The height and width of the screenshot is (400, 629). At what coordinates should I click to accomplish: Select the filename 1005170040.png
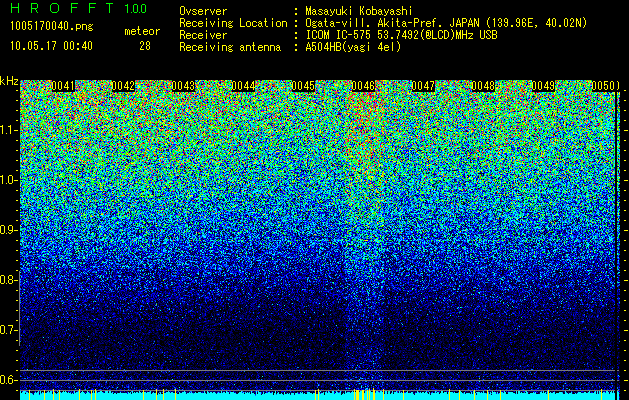52,27
